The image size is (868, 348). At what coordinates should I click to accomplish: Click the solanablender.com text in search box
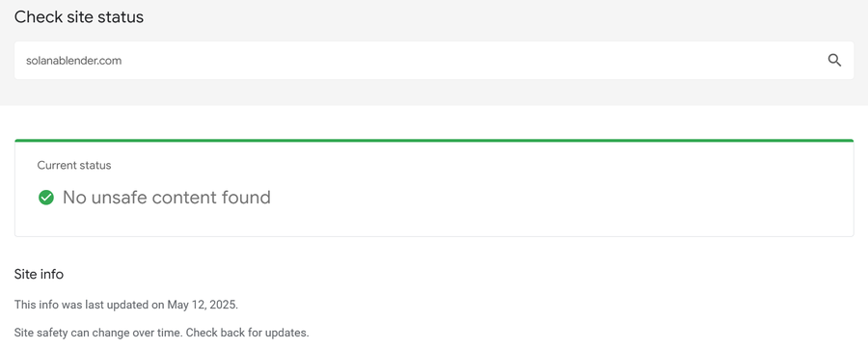click(73, 61)
